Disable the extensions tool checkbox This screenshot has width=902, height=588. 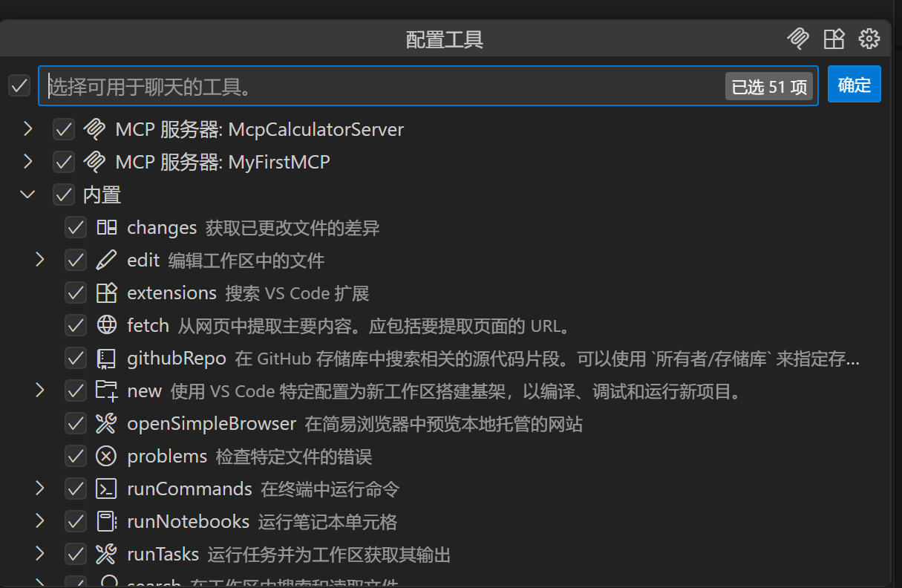[76, 293]
